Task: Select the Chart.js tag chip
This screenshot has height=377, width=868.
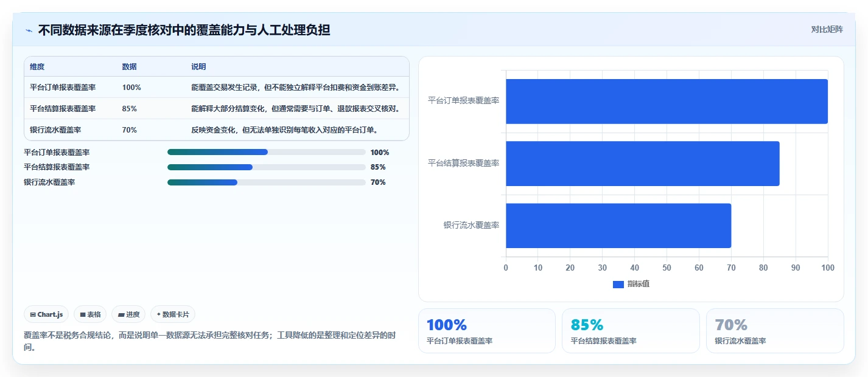Action: click(47, 314)
